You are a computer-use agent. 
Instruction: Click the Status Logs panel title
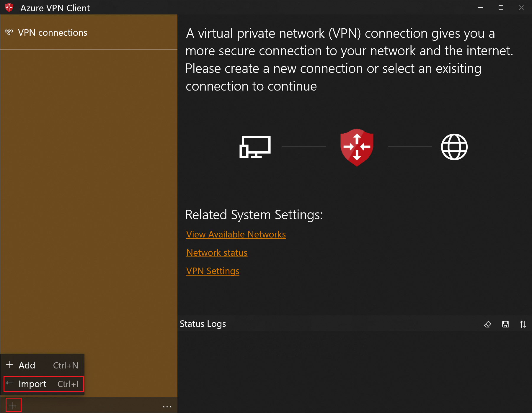pos(203,324)
